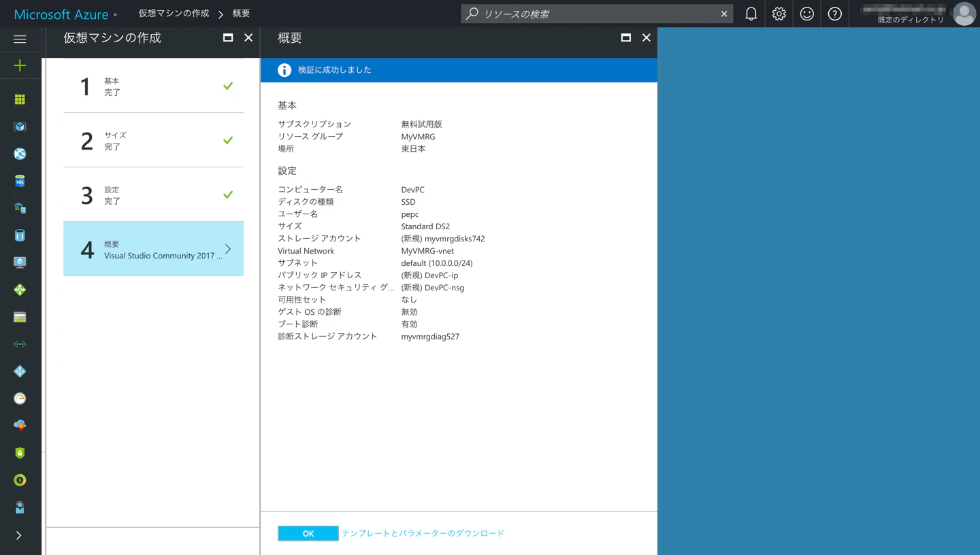This screenshot has height=555, width=980.
Task: Click the MyVMRG resource group value
Action: 418,137
